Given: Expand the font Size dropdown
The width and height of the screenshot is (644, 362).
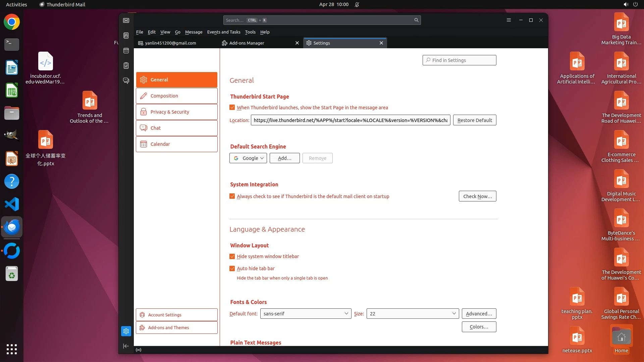Looking at the screenshot, I should click(x=412, y=314).
